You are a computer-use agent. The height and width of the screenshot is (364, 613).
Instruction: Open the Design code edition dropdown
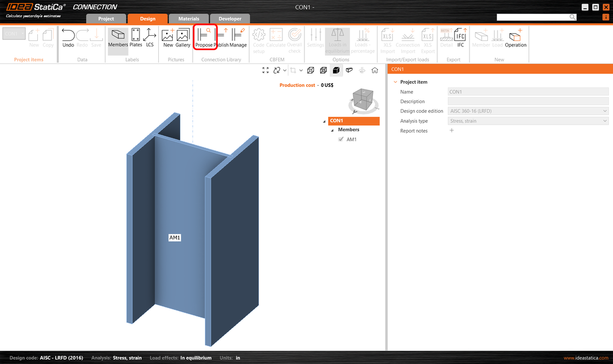[x=605, y=111]
